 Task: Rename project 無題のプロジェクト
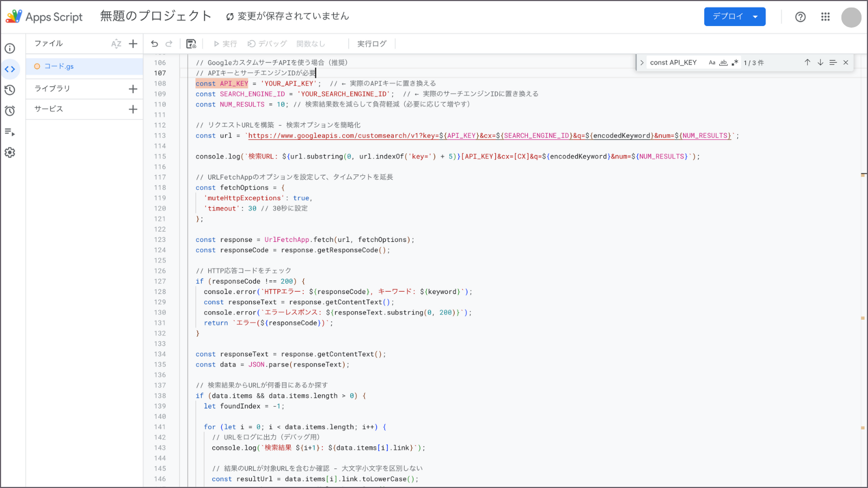156,16
